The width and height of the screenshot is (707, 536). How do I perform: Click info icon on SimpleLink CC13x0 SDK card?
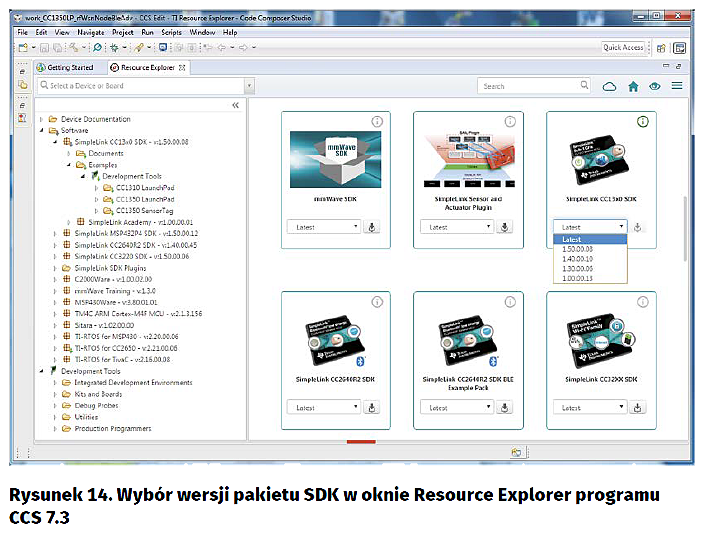pos(643,121)
